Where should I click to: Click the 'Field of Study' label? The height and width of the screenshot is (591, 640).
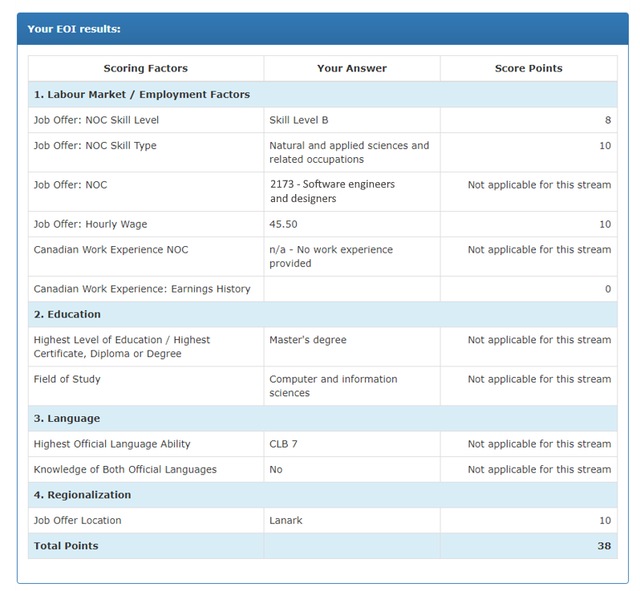pos(67,379)
